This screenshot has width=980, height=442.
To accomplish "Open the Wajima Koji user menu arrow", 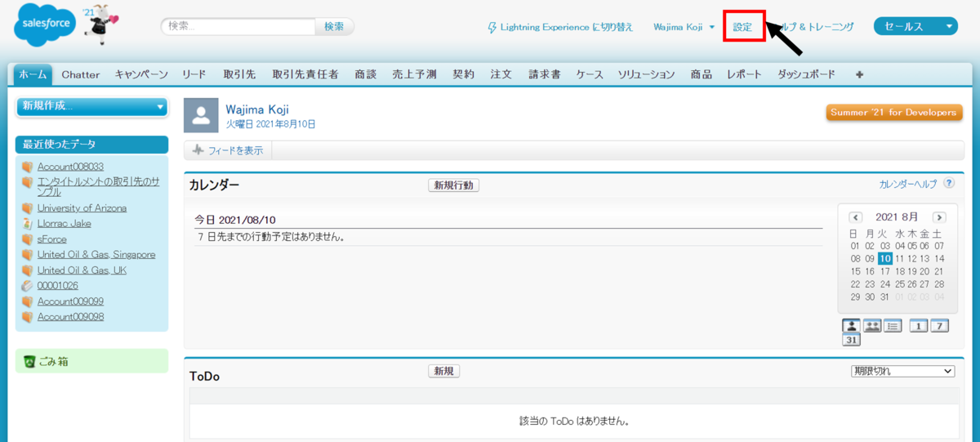I will coord(712,27).
